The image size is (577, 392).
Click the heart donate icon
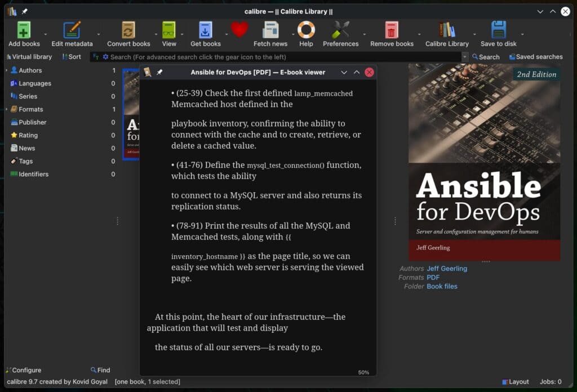239,27
